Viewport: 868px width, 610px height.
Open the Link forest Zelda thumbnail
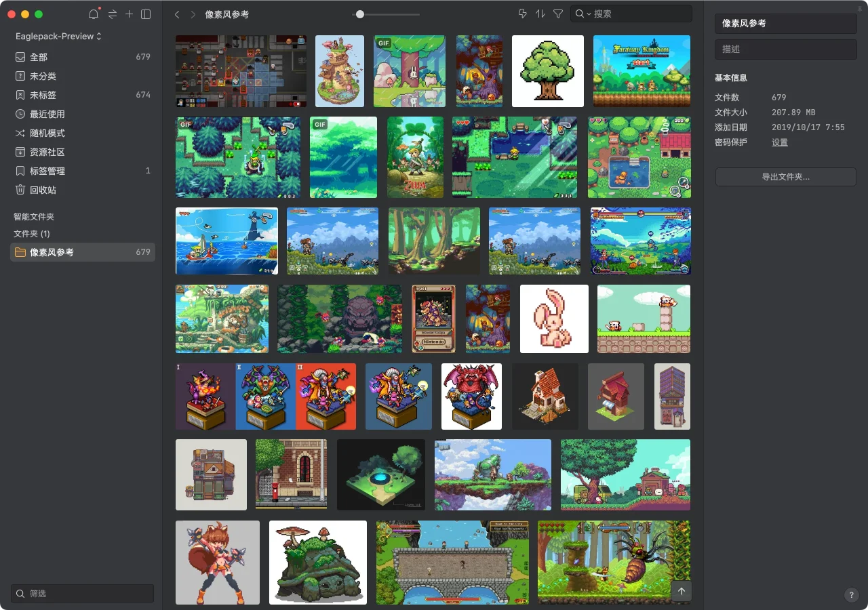415,157
